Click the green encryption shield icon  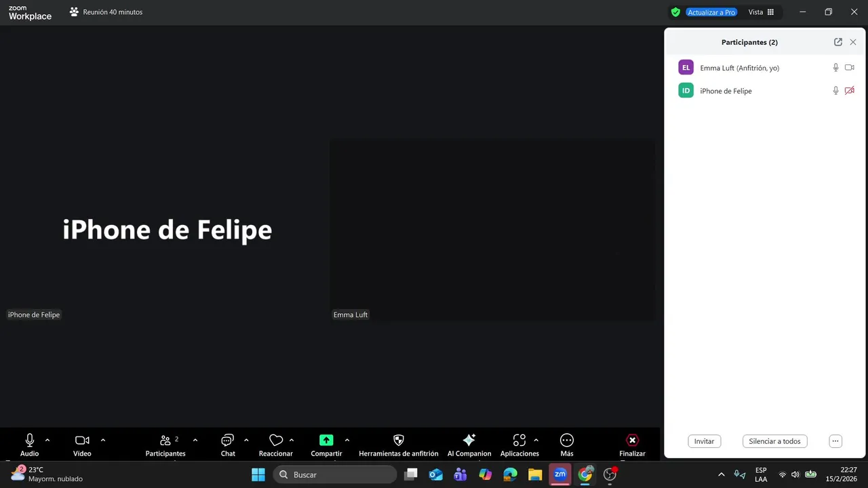pos(675,12)
